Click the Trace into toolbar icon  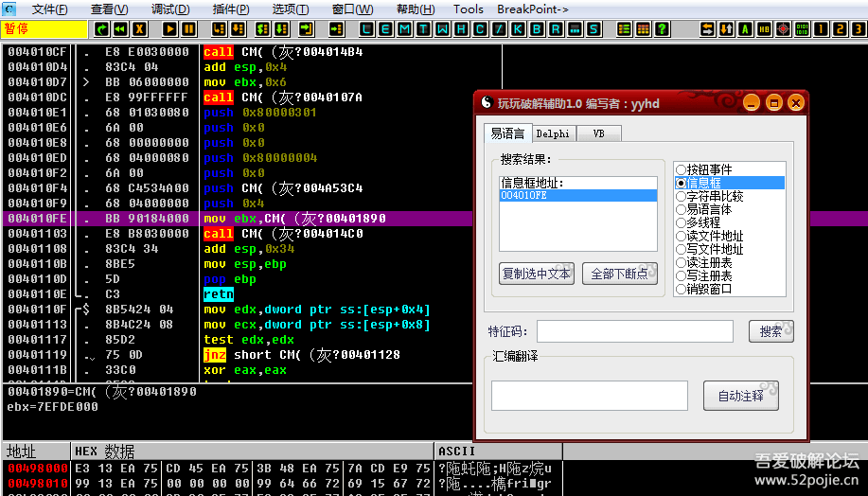tap(262, 28)
